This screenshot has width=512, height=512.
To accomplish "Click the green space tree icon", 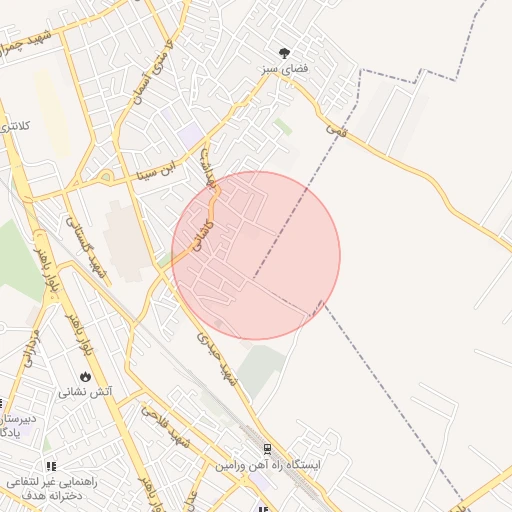I will [x=284, y=53].
